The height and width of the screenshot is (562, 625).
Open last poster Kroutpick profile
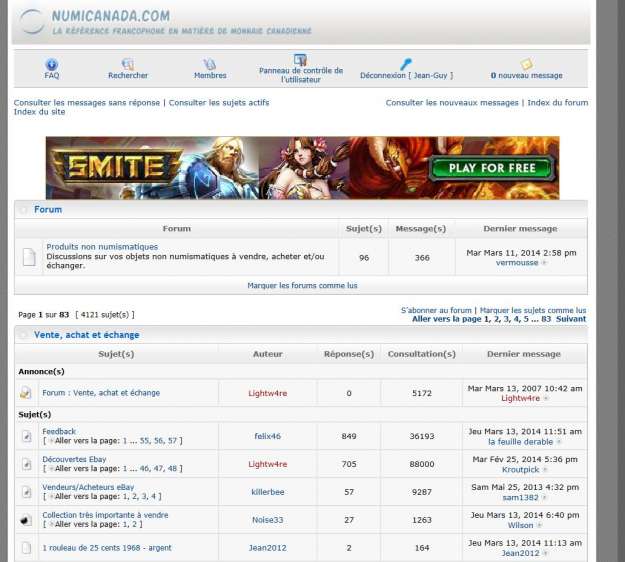[x=520, y=470]
